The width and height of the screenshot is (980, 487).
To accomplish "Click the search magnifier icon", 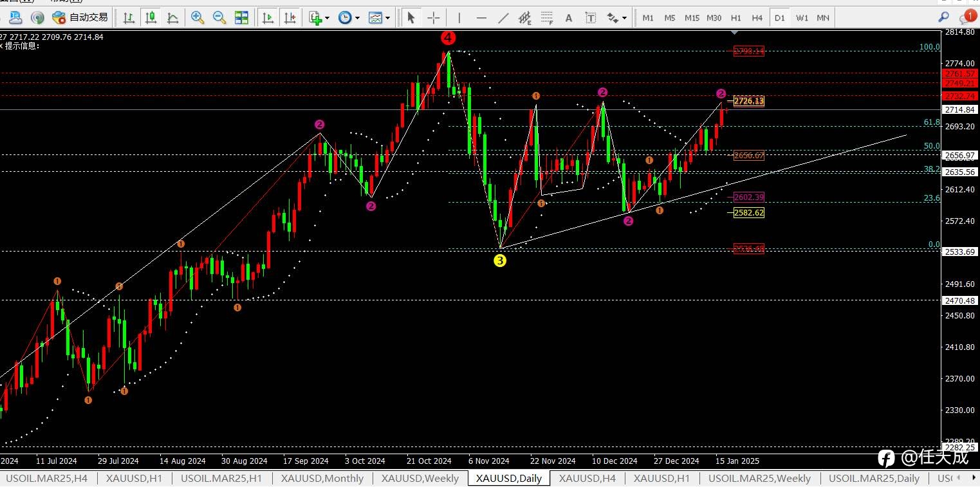I will point(943,17).
